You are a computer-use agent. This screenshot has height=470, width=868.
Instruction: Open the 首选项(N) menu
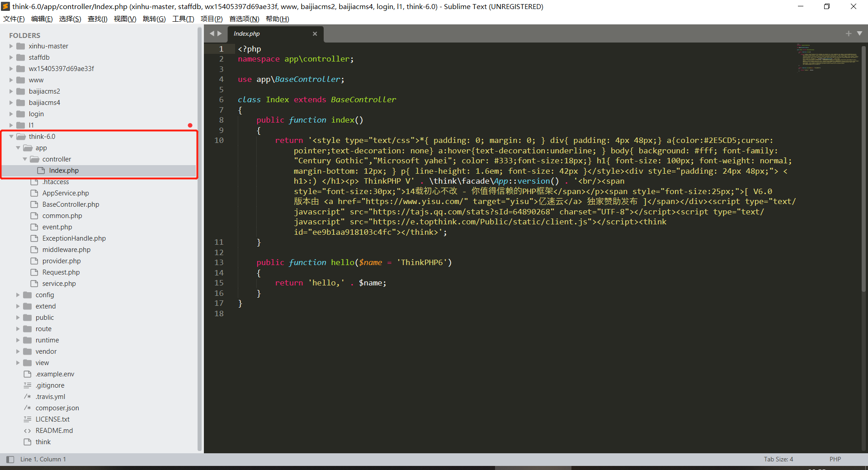click(x=244, y=19)
